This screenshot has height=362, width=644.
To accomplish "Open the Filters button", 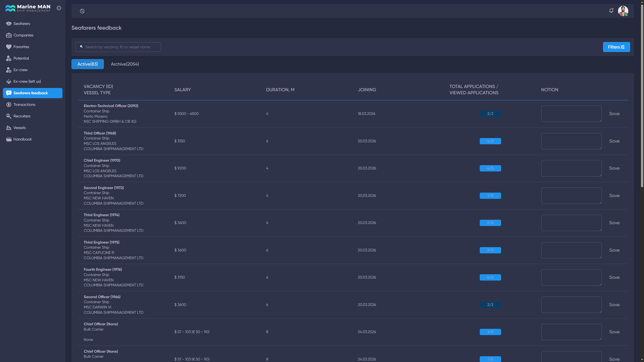I will (x=616, y=47).
